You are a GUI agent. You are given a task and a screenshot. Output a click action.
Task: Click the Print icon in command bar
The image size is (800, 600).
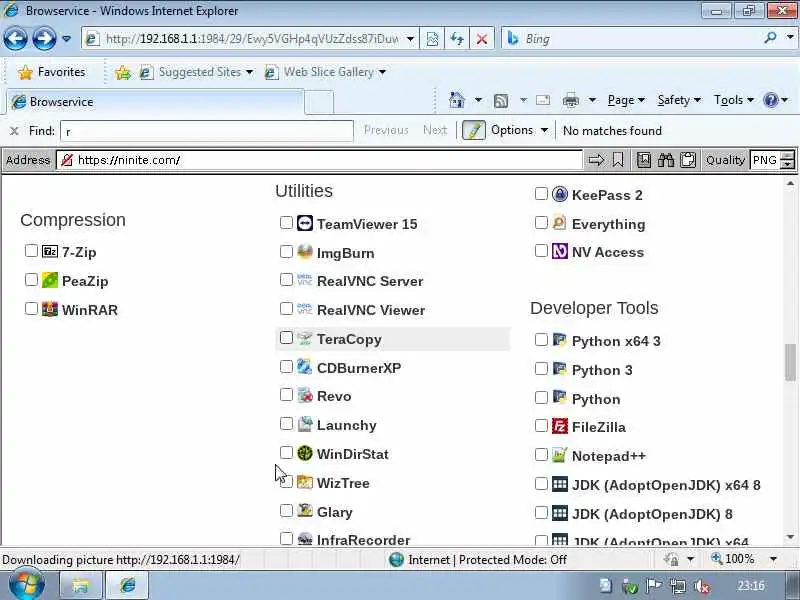point(570,100)
